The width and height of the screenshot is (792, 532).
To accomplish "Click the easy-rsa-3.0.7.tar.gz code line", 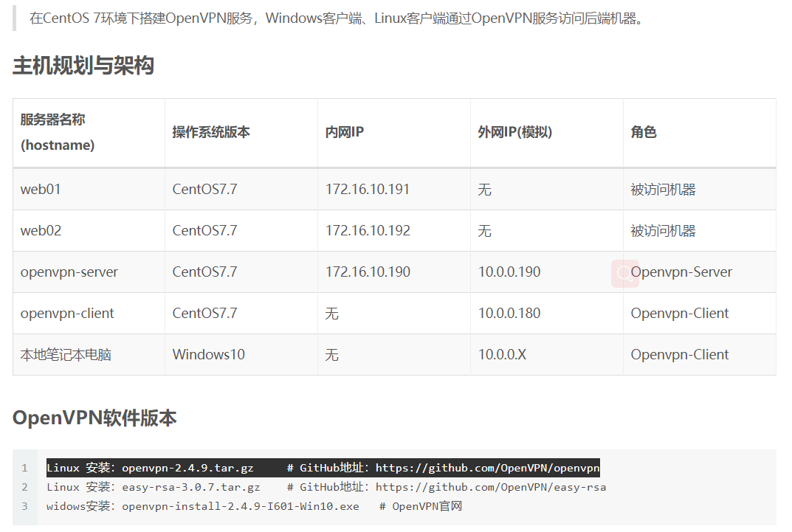I will pos(326,487).
